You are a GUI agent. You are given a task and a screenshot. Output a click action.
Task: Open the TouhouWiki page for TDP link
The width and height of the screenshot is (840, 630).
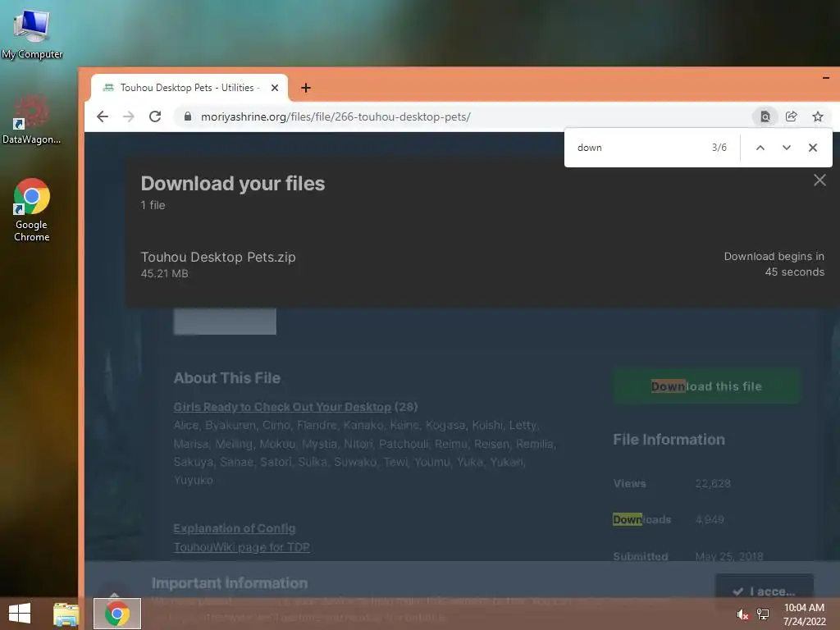click(x=242, y=547)
